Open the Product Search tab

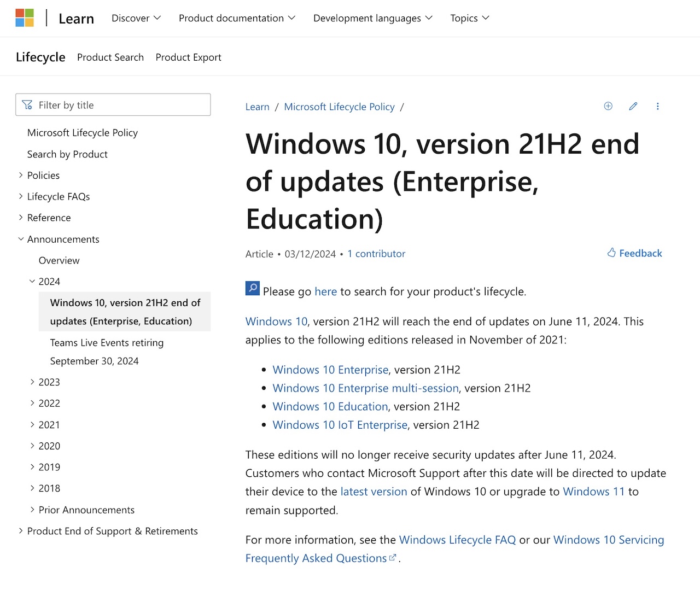110,57
